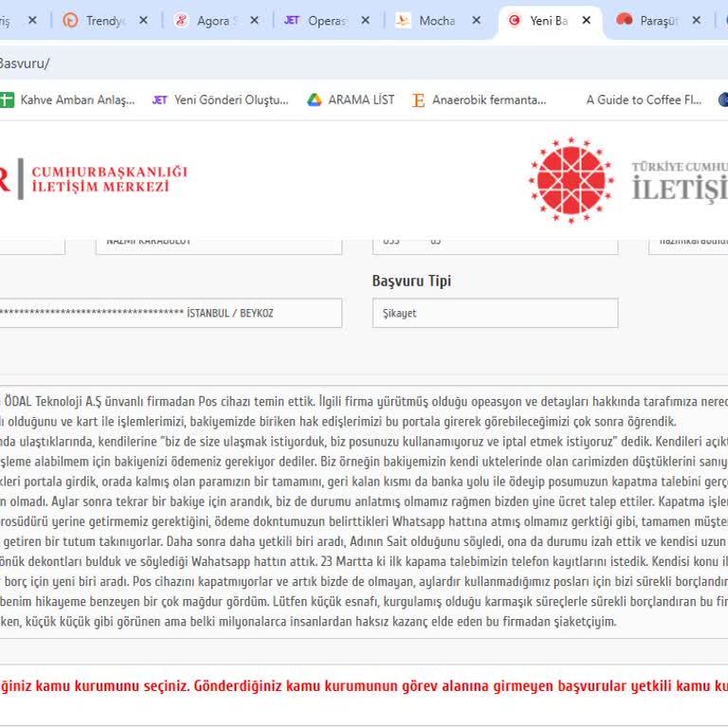The height and width of the screenshot is (728, 728).
Task: Click the address bar URL ending Basvuru/
Action: tap(24, 64)
